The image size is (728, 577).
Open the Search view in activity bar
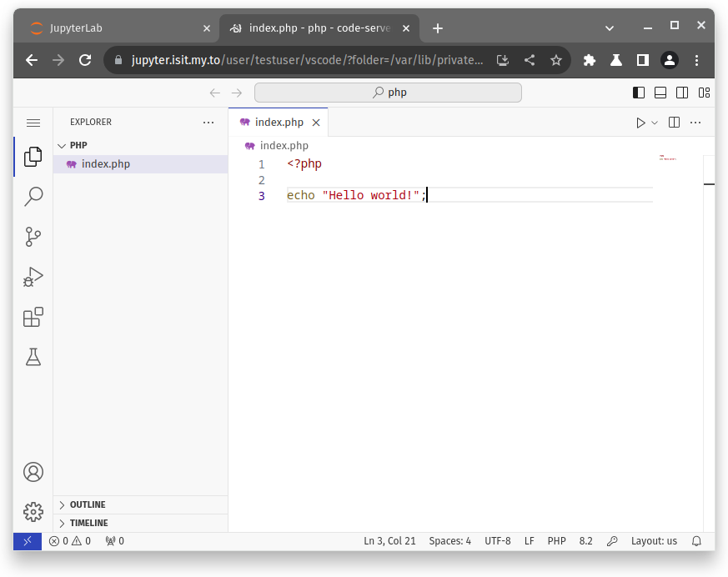[33, 197]
